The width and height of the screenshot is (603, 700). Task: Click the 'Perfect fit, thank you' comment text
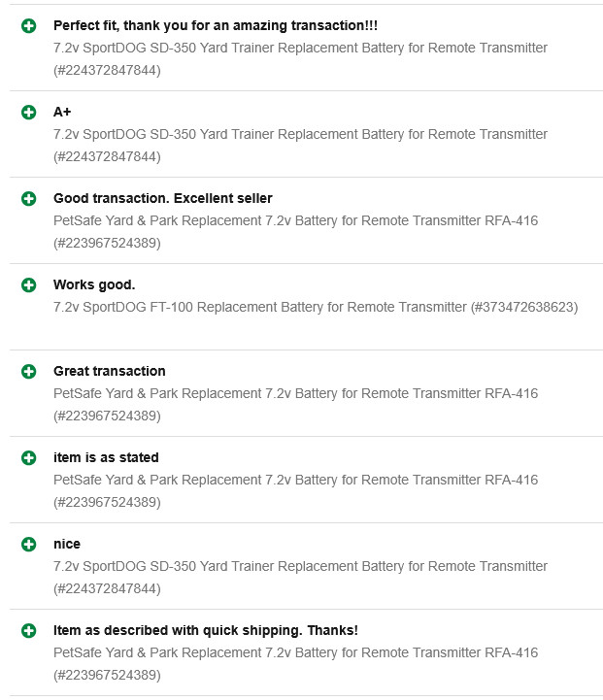(216, 25)
